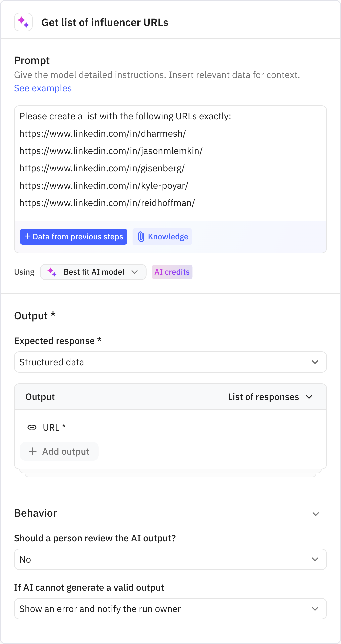
Task: Open the See examples link
Action: tap(43, 88)
